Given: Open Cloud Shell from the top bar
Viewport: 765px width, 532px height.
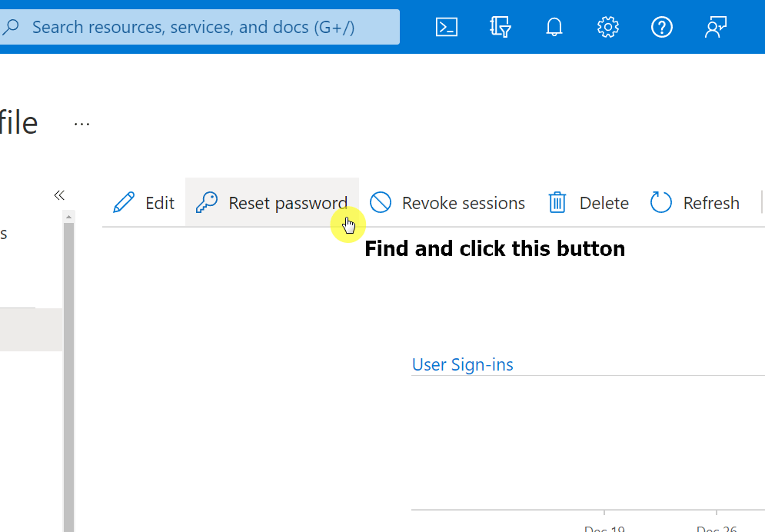Looking at the screenshot, I should [x=447, y=28].
